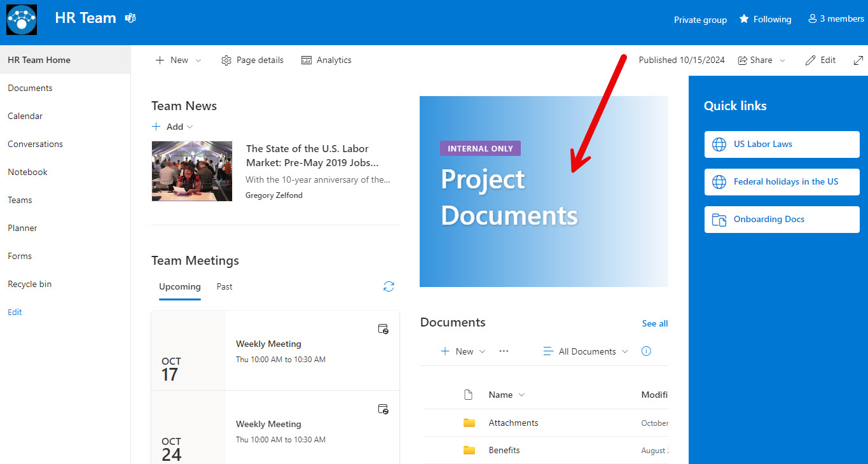This screenshot has height=464, width=868.
Task: Click the Edit link in left navigation
Action: pos(15,312)
